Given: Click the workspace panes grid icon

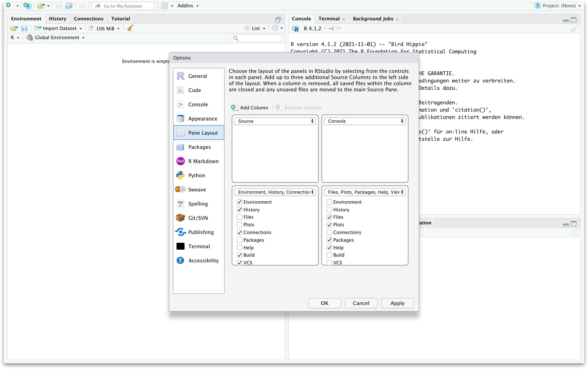Looking at the screenshot, I should tap(165, 6).
